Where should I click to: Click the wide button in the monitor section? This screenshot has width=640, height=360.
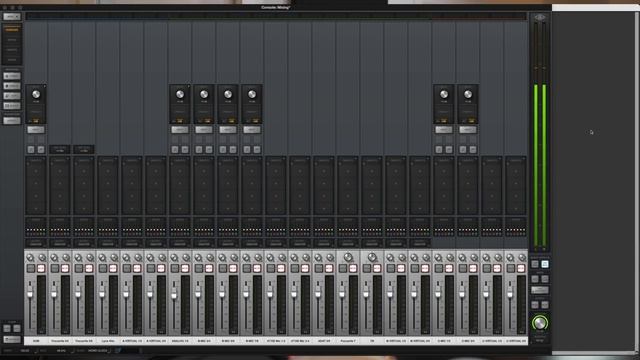tap(540, 290)
